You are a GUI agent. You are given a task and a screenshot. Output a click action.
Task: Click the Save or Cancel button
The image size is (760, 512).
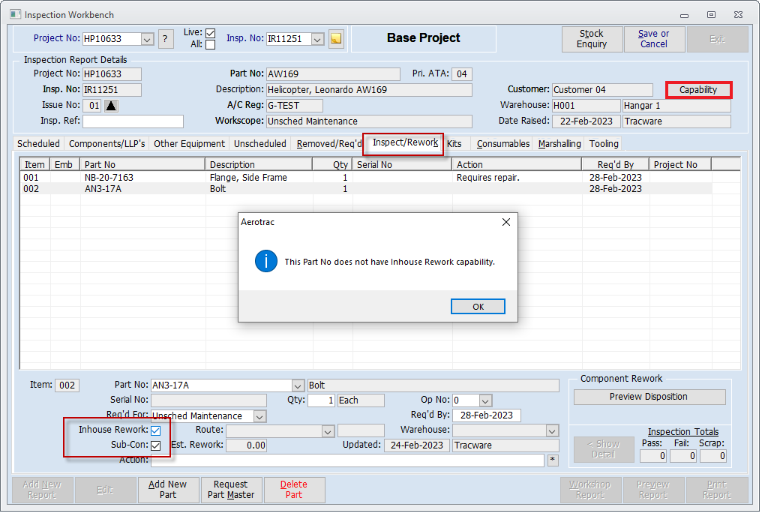click(x=653, y=39)
